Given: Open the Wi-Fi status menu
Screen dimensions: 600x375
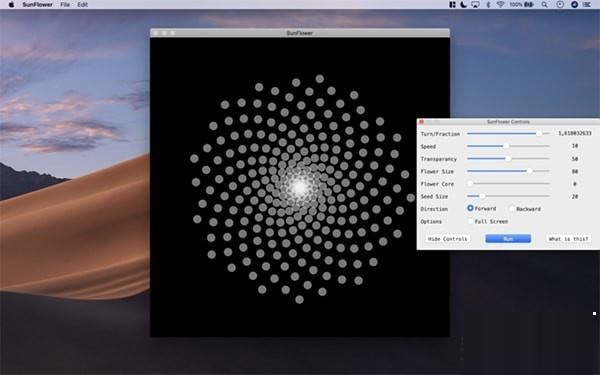Looking at the screenshot, I should point(501,5).
